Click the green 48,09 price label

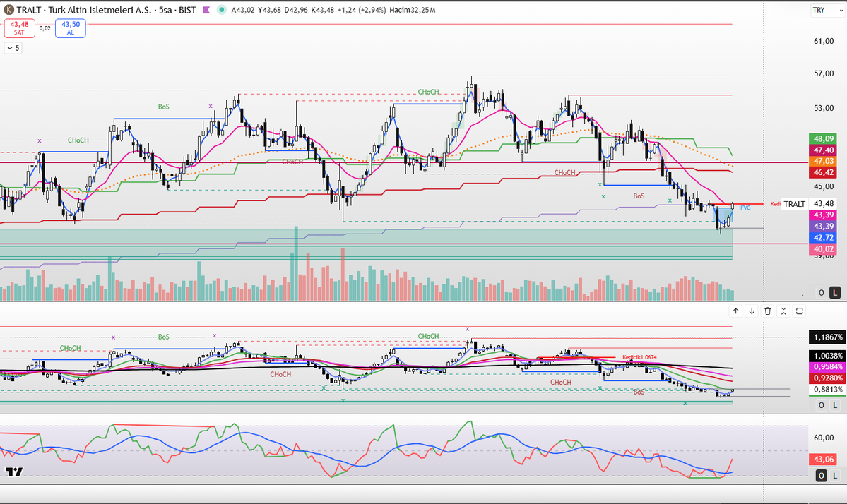[823, 138]
